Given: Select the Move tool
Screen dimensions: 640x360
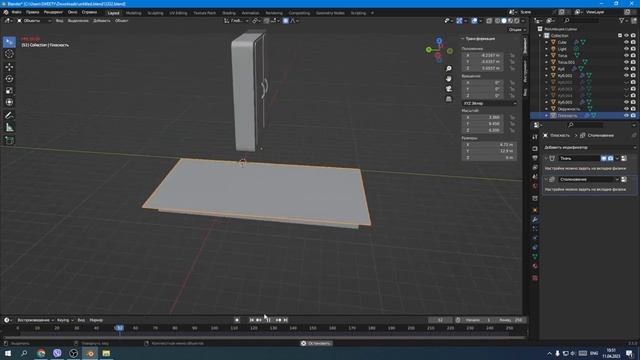Looking at the screenshot, I should tap(9, 66).
